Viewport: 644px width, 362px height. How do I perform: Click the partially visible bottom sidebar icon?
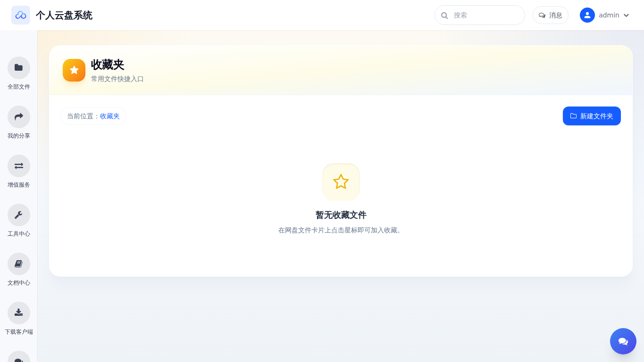(x=19, y=357)
